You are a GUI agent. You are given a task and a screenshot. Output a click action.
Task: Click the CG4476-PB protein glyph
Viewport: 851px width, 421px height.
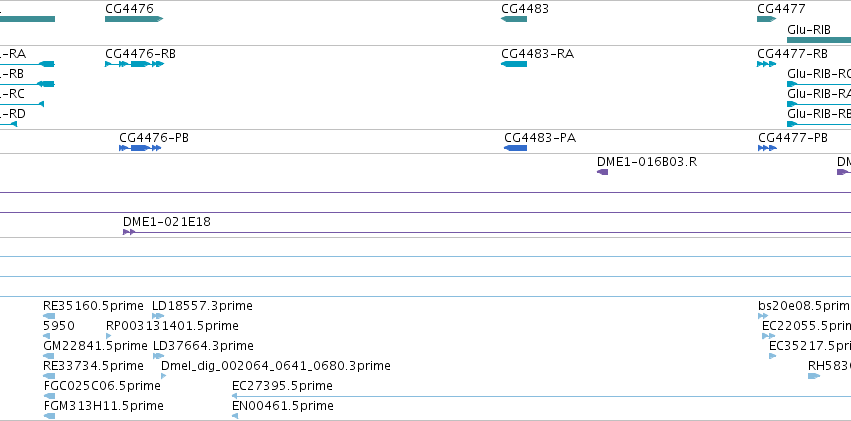pos(140,148)
